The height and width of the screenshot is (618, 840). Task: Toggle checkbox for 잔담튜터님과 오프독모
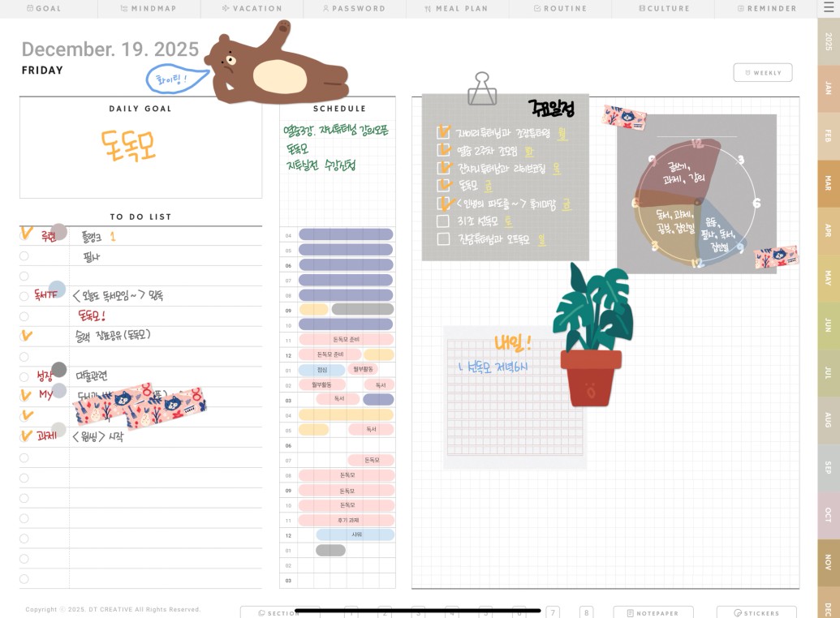[443, 238]
